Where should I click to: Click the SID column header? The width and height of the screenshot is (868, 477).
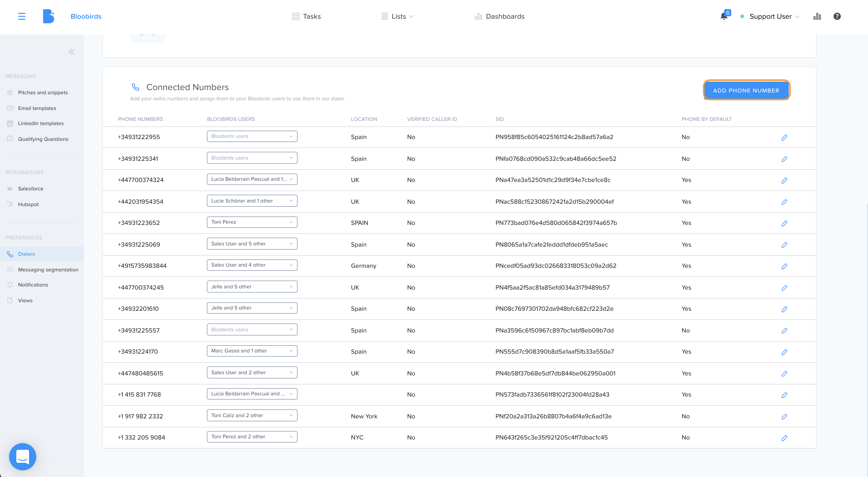(499, 119)
